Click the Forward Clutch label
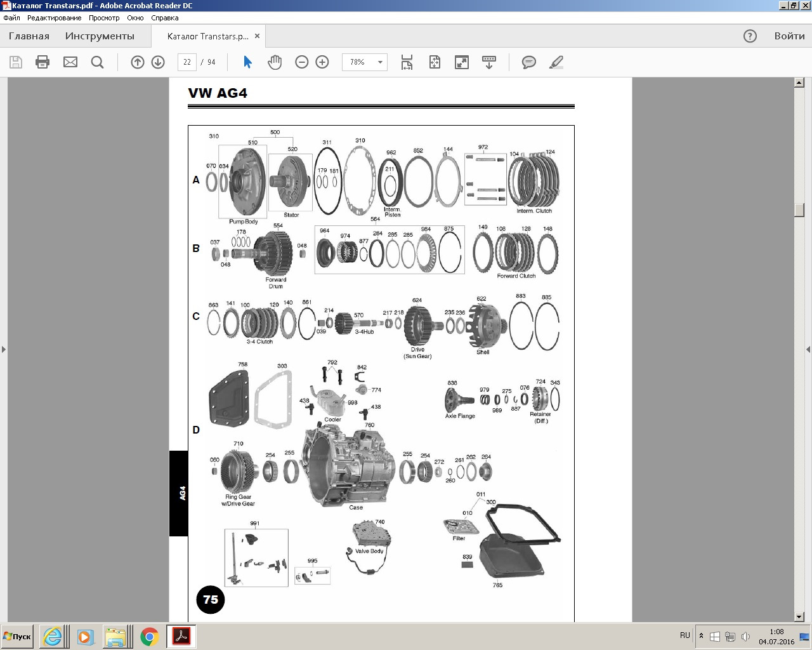Image resolution: width=812 pixels, height=650 pixels. [x=516, y=275]
